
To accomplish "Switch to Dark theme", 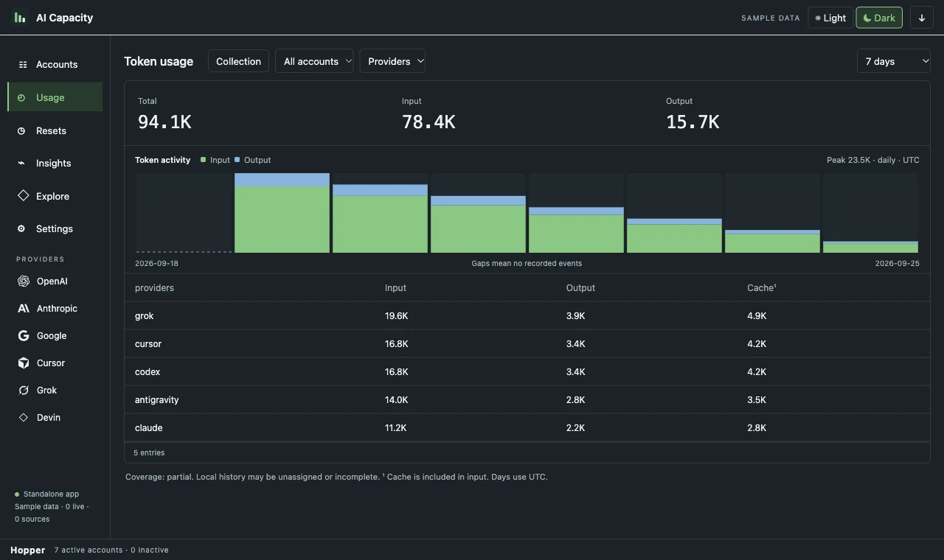I will [x=879, y=18].
